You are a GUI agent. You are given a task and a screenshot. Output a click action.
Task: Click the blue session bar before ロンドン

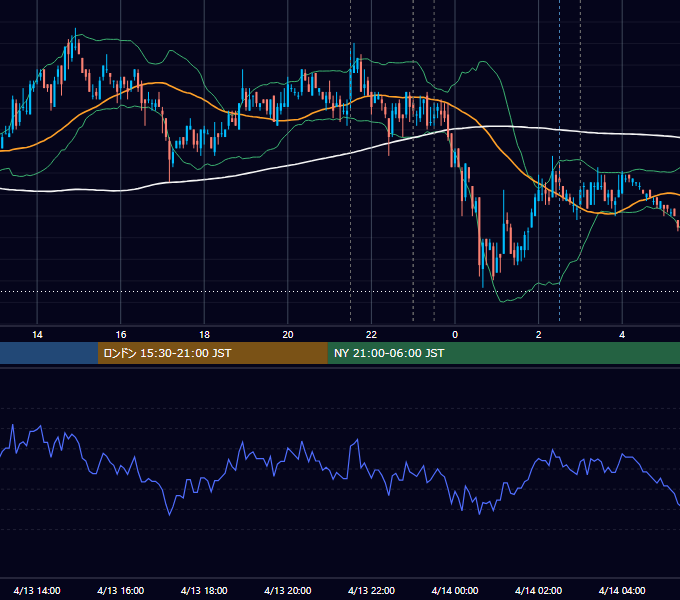pyautogui.click(x=49, y=353)
